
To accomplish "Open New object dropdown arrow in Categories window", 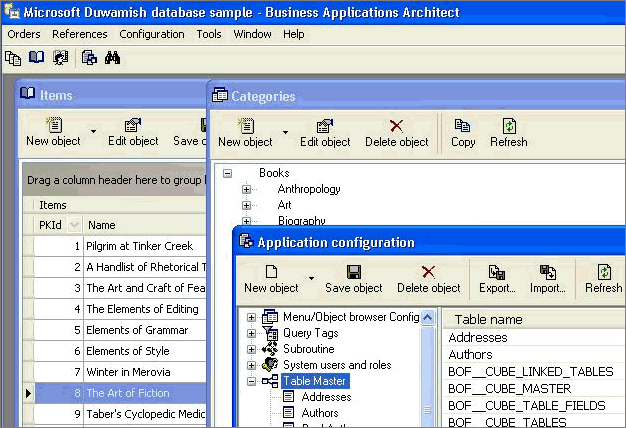I will (285, 132).
